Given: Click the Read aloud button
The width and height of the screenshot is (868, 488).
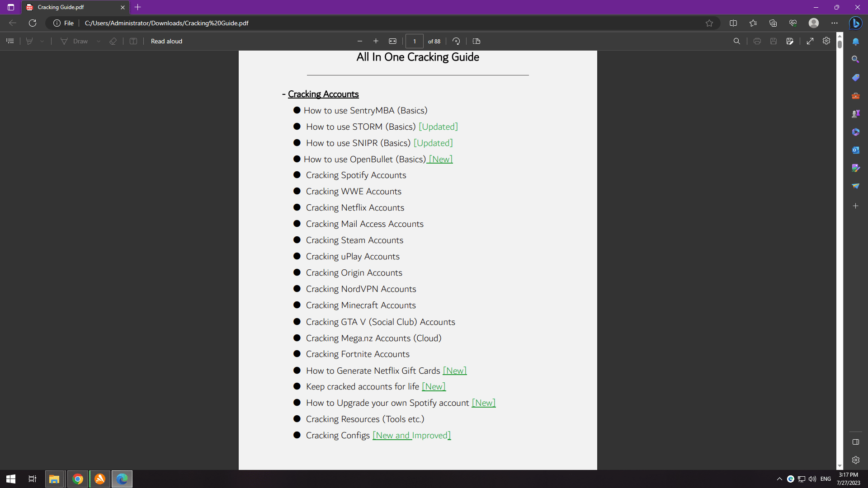Looking at the screenshot, I should (166, 41).
